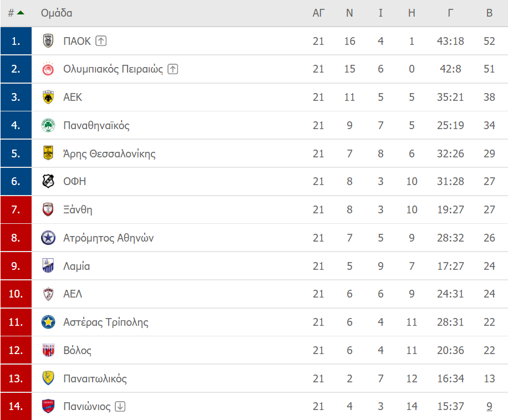Click the Panetolikos yellow shield crest
Screen dimensions: 508x420
click(48, 378)
